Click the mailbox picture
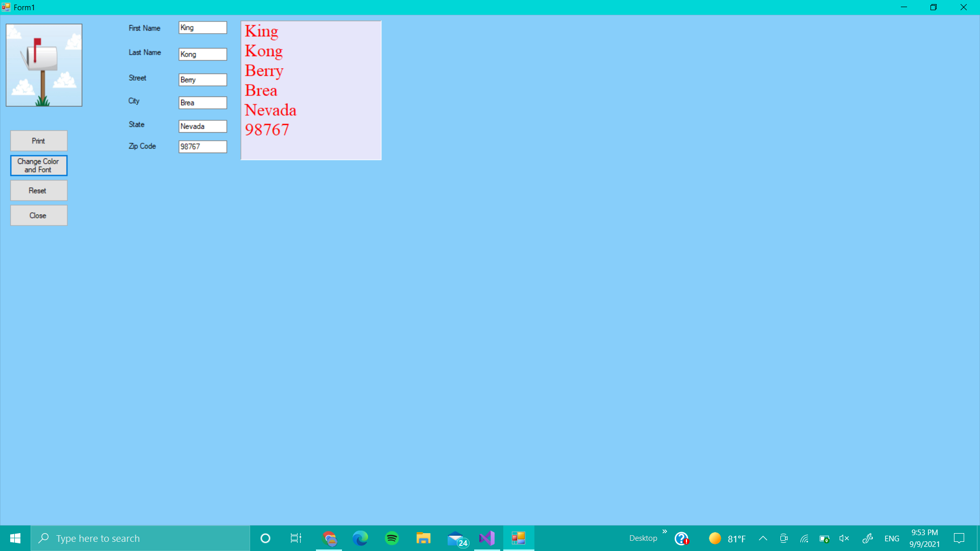 coord(44,65)
